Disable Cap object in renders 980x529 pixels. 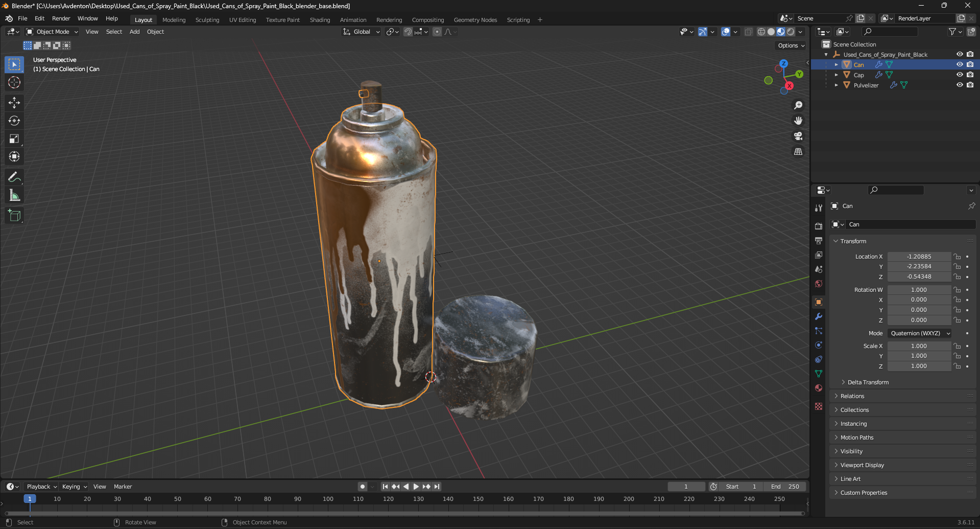970,75
